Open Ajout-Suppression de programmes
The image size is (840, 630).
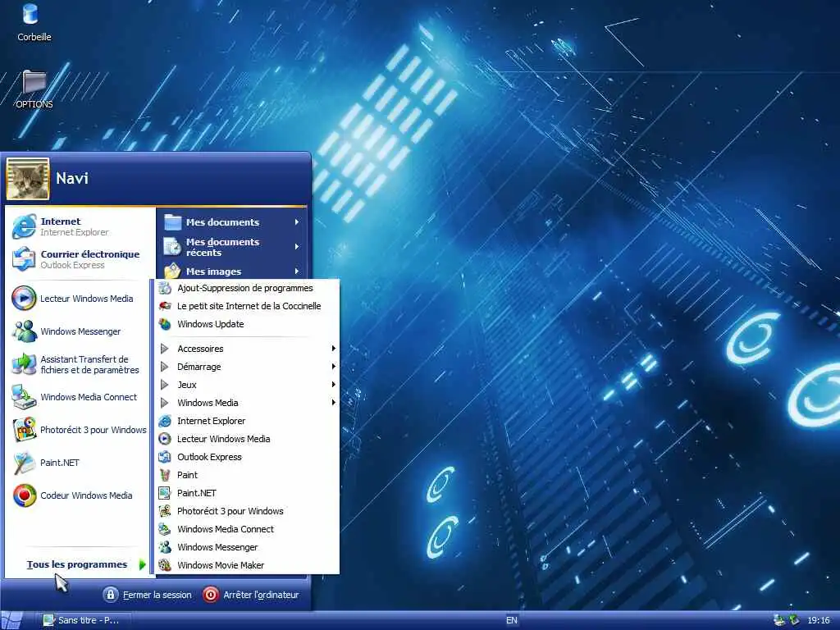coord(247,288)
